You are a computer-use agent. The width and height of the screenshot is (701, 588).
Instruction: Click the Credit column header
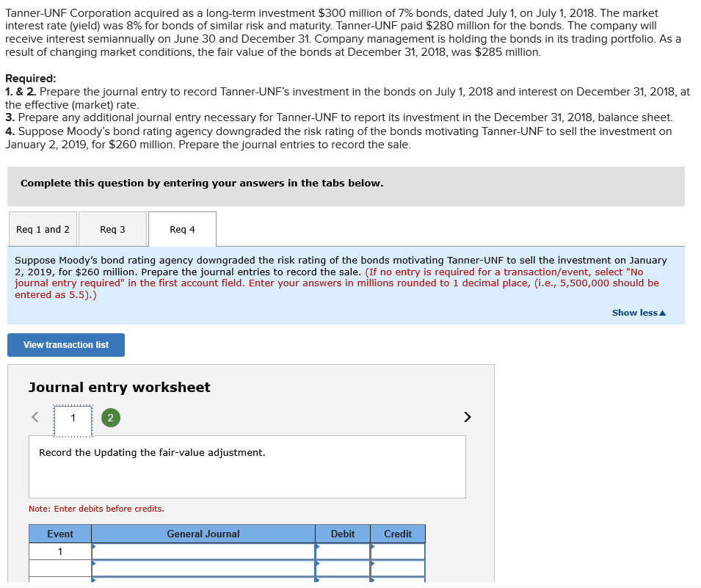coord(398,534)
